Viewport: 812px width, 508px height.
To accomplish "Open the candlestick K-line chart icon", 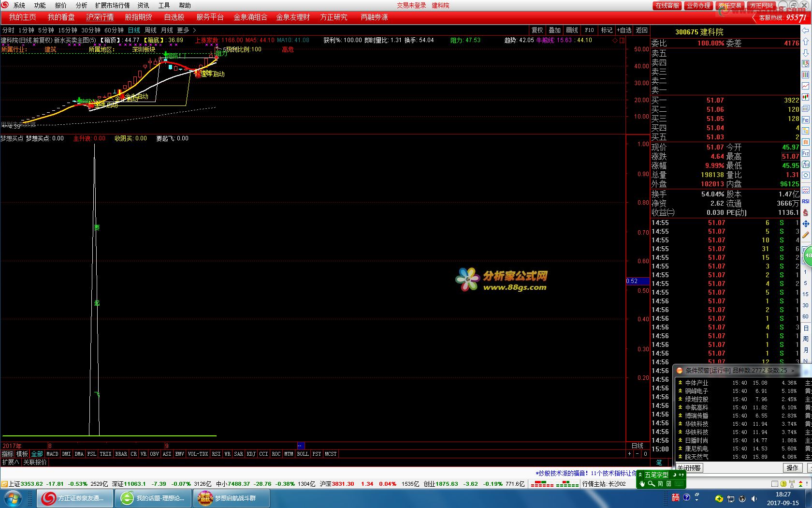I will click(x=806, y=97).
